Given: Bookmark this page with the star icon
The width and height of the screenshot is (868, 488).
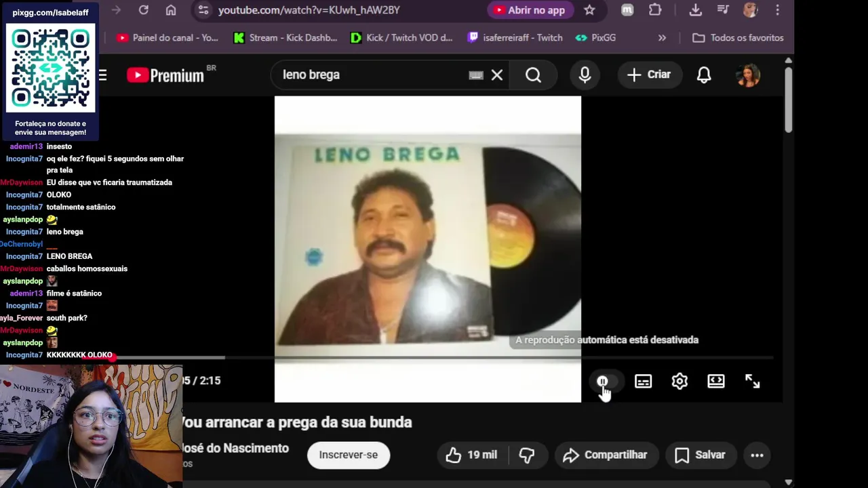Looking at the screenshot, I should pyautogui.click(x=589, y=10).
